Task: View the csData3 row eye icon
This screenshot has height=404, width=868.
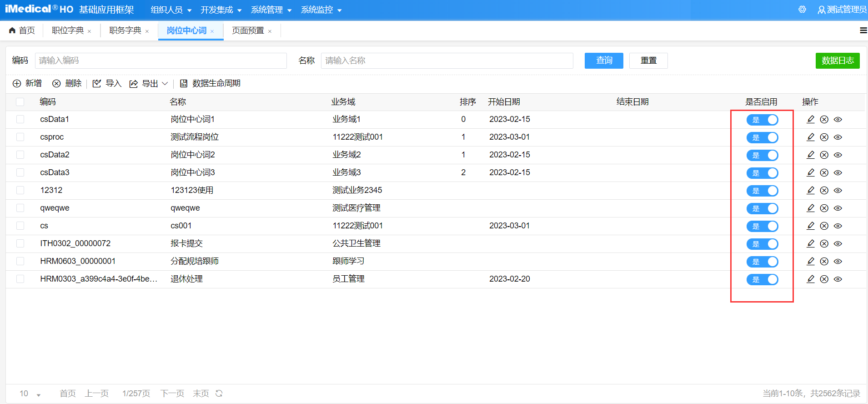Action: 838,173
